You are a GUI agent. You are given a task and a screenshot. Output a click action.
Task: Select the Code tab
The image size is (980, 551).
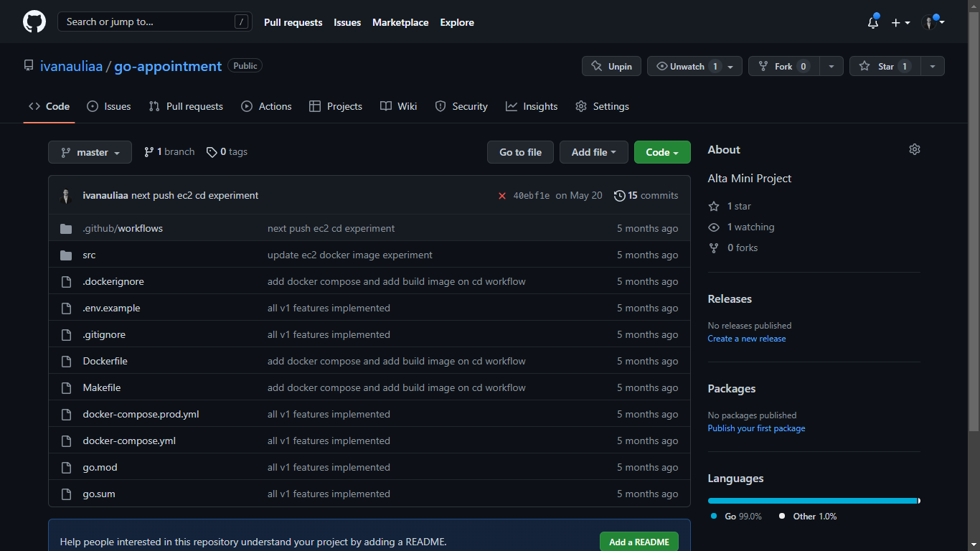pos(49,106)
